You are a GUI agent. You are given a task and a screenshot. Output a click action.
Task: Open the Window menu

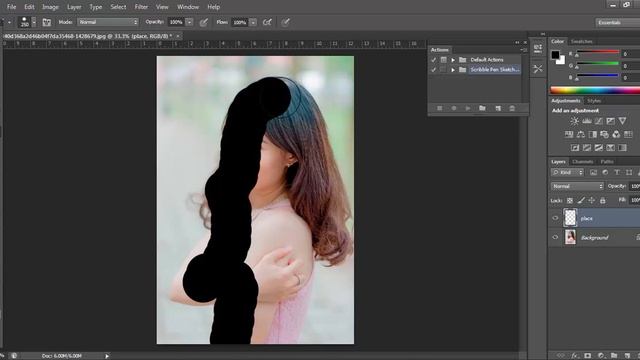188,7
